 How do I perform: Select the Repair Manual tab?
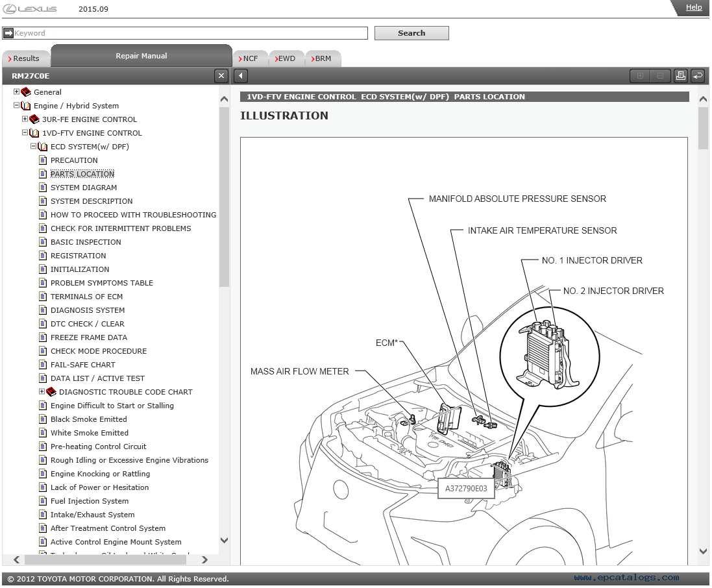141,56
